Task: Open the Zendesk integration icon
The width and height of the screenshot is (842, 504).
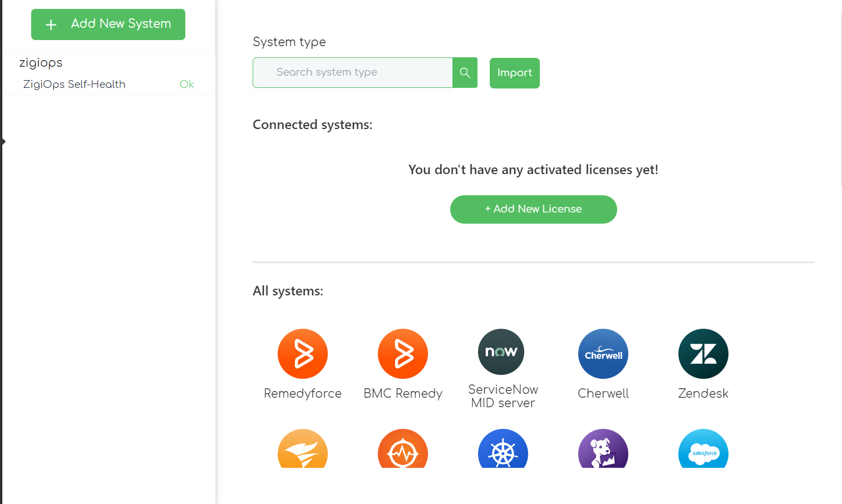Action: 703,353
